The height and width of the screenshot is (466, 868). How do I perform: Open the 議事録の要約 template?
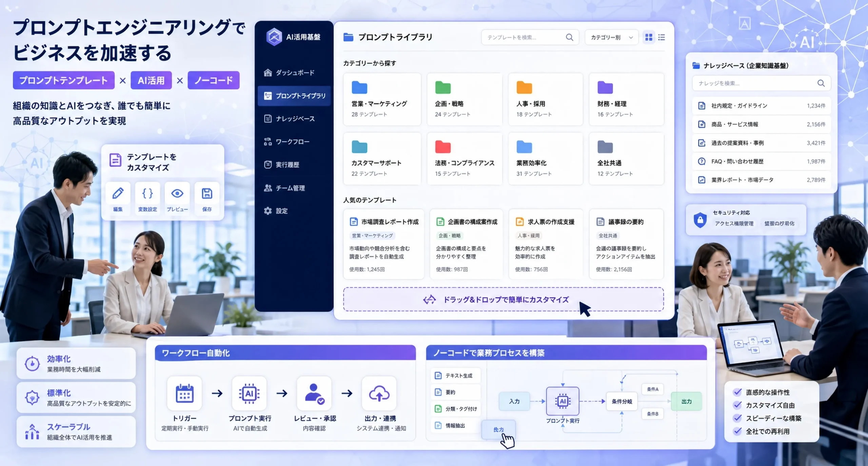pos(627,244)
